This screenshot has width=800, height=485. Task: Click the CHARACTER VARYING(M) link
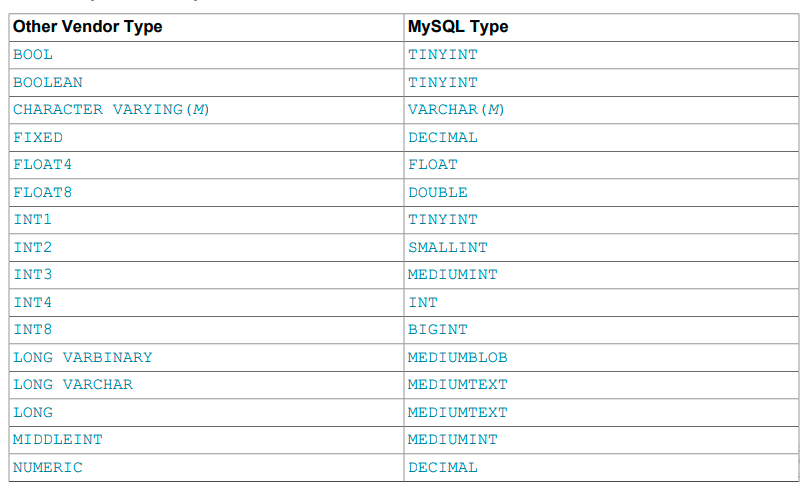(x=112, y=109)
